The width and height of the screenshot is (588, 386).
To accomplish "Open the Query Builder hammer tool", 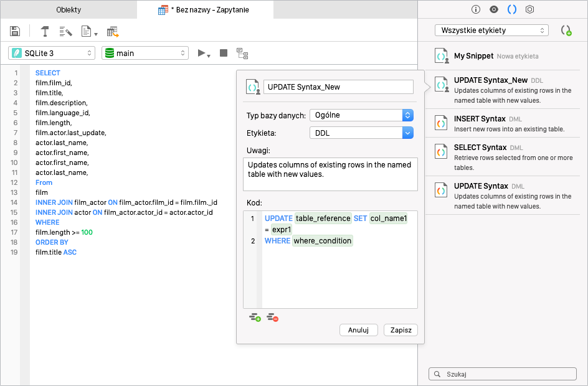I will (45, 31).
